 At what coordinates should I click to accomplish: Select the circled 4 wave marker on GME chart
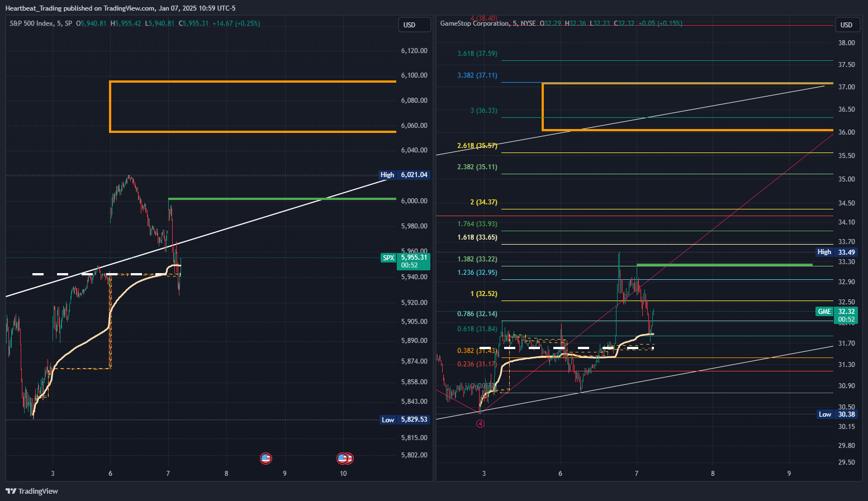[x=480, y=423]
